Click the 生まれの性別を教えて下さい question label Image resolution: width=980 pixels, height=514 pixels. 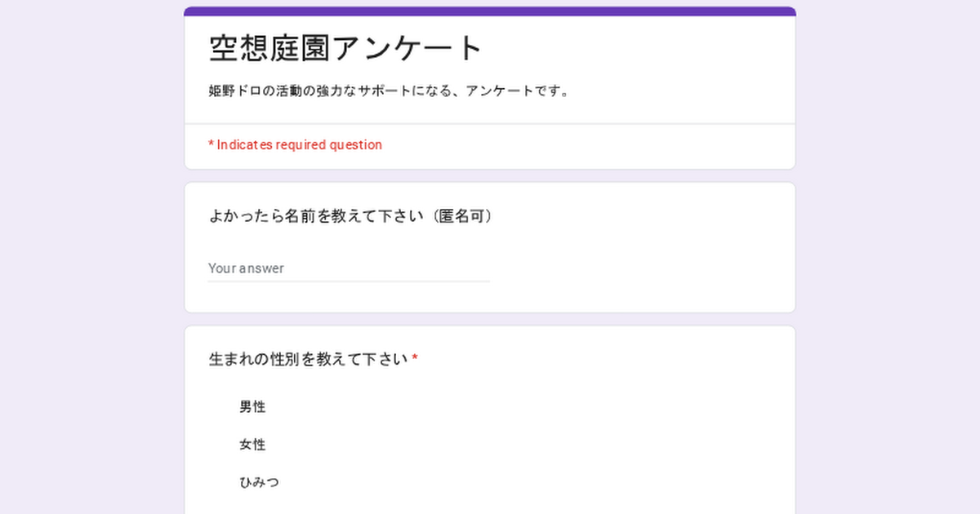tap(308, 359)
